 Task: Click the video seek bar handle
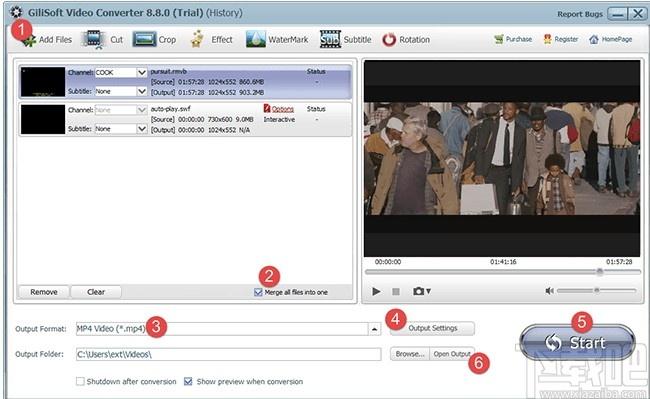[599, 272]
